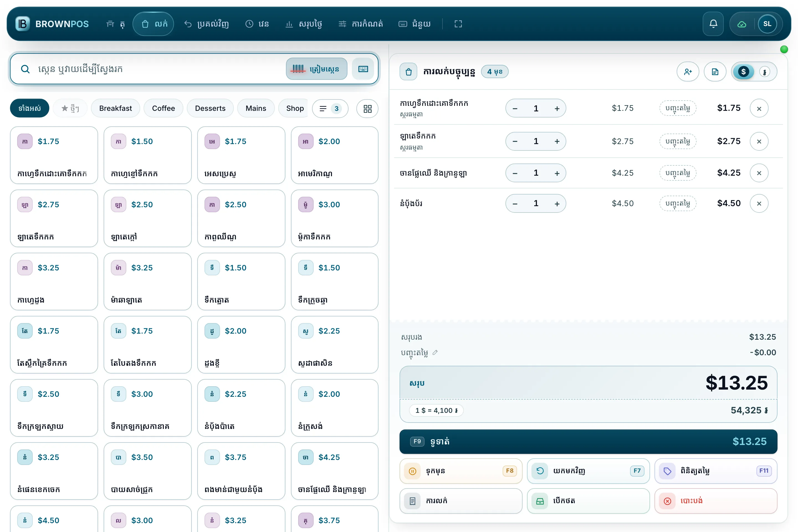
Task: Cancel the sale with បោះបង់
Action: click(716, 501)
